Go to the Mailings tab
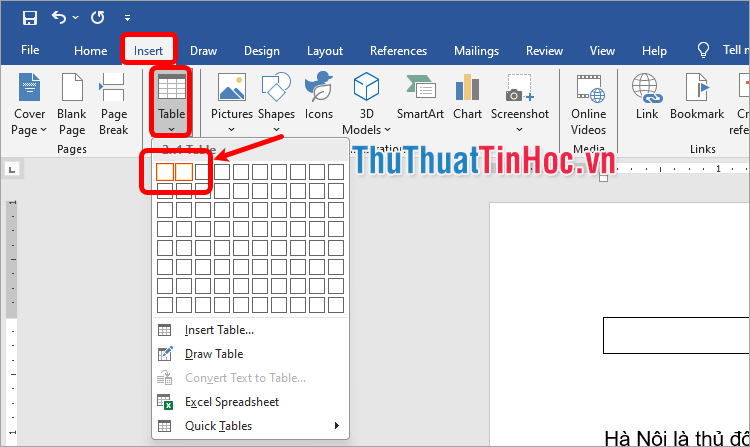 click(x=476, y=51)
